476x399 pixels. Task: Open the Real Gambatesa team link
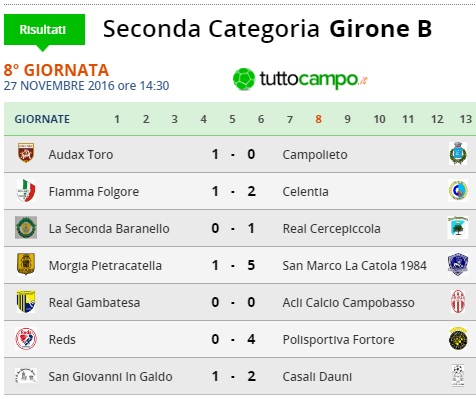(x=94, y=303)
